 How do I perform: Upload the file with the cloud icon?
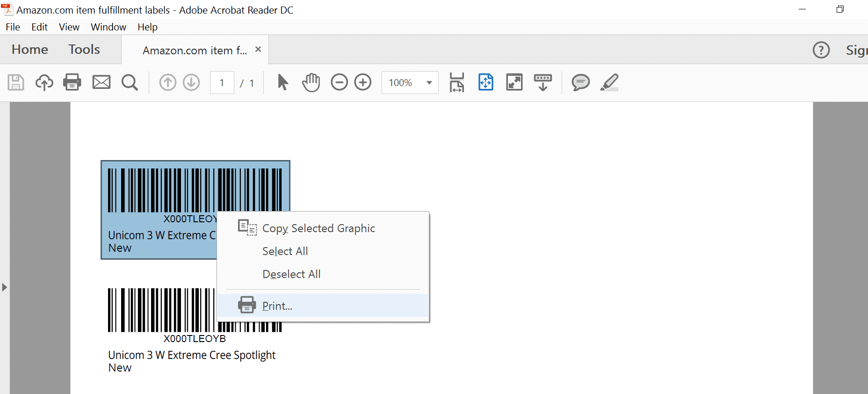44,83
